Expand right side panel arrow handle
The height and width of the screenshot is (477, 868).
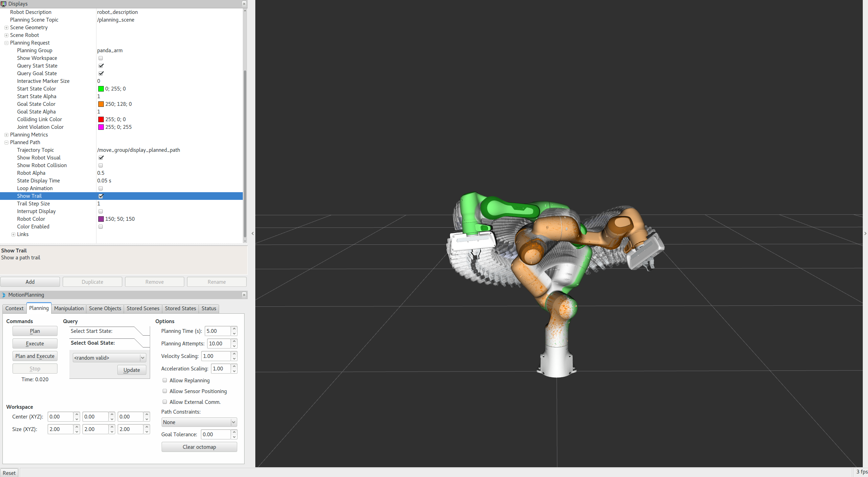pyautogui.click(x=865, y=234)
